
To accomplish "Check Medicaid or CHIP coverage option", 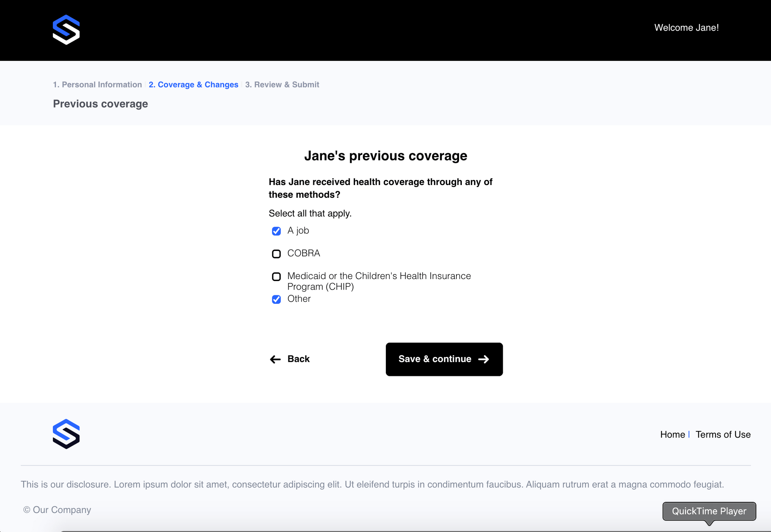I will point(276,276).
